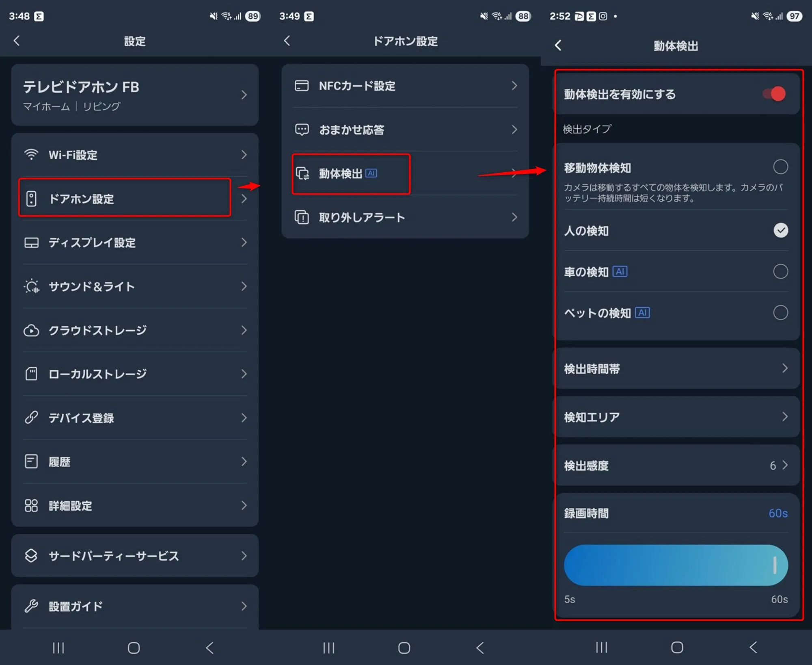Open the 検知エリア setting
The width and height of the screenshot is (812, 665).
(676, 417)
